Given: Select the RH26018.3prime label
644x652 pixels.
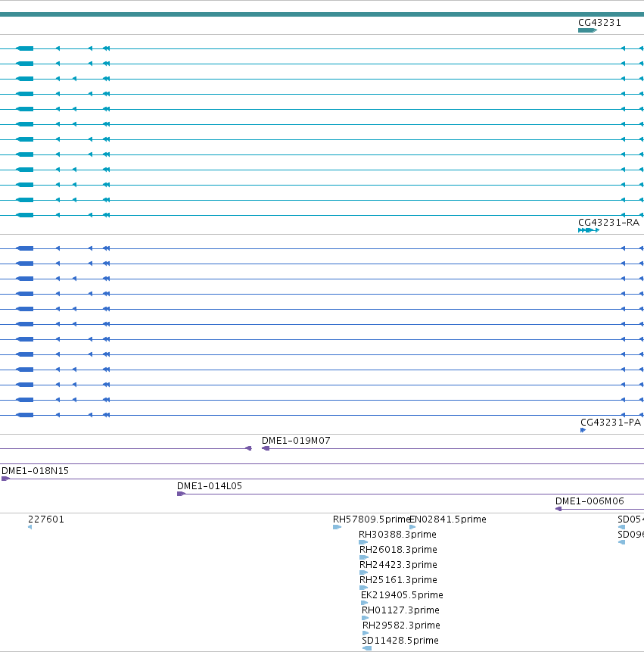Looking at the screenshot, I should [398, 550].
